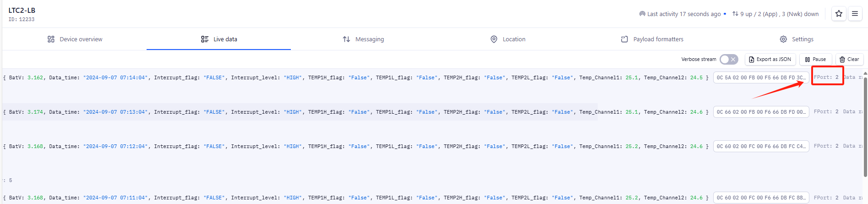Click the uplink/downlink arrows icon near '9 up'
Image resolution: width=868 pixels, height=204 pixels.
(x=735, y=14)
